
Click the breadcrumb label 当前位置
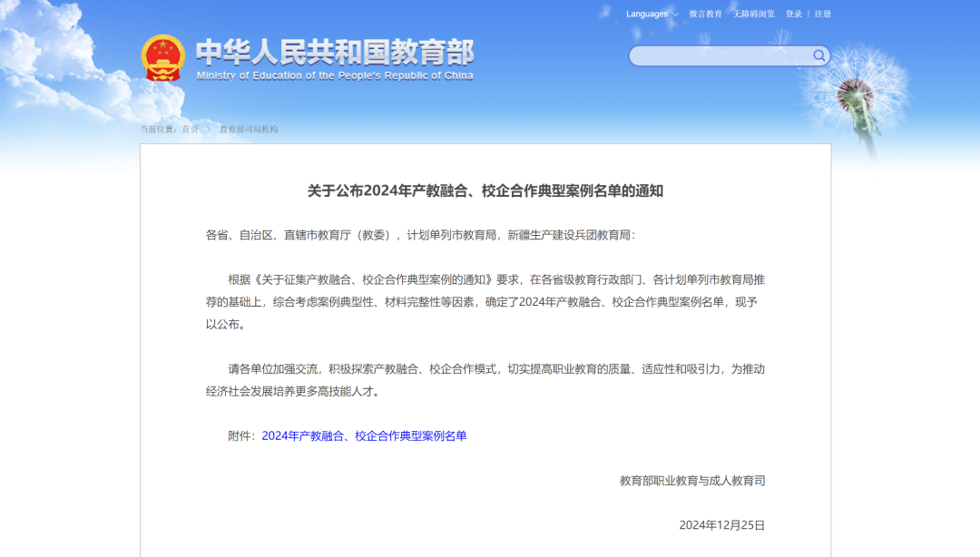pos(158,130)
